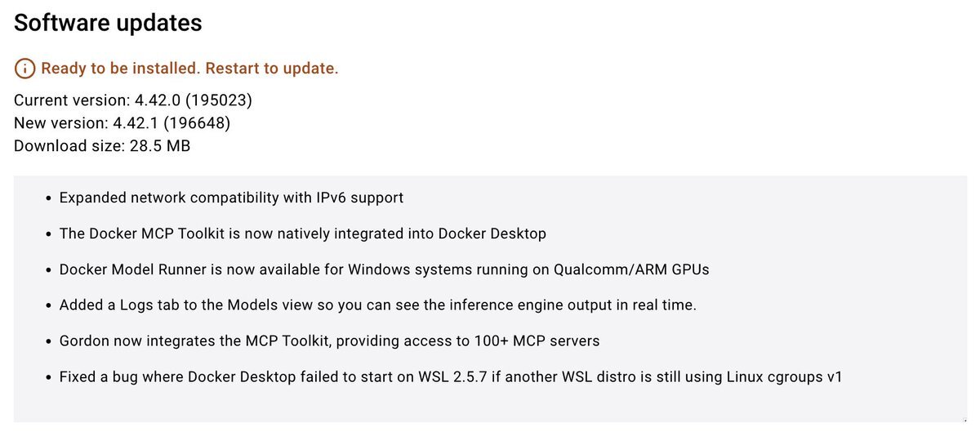
Task: Click the WSL 2.5.7 bug fix note
Action: [451, 376]
